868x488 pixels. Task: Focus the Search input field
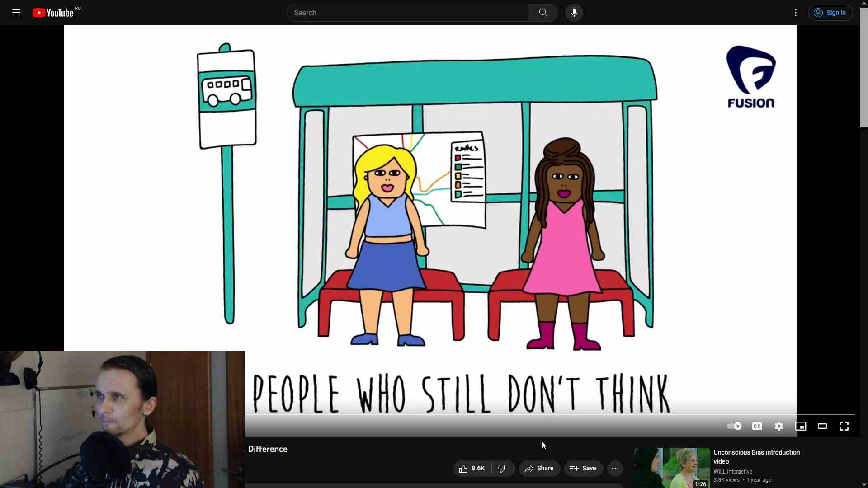(x=407, y=13)
